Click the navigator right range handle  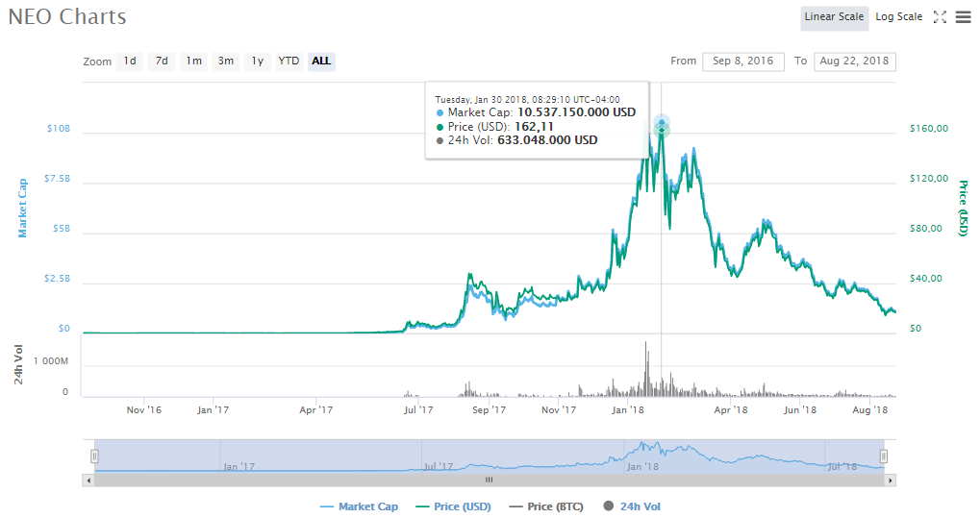point(883,456)
